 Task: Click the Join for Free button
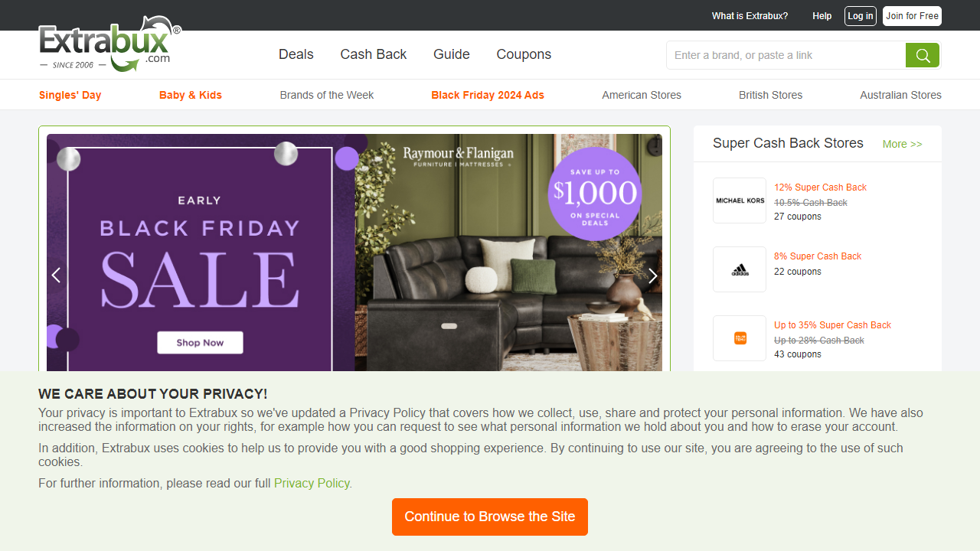tap(912, 16)
